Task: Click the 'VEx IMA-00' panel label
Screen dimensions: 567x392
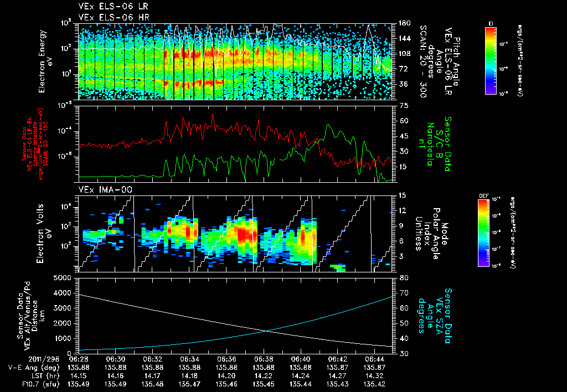Action: 105,190
